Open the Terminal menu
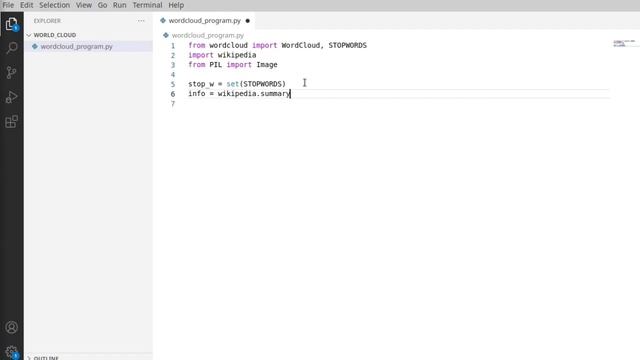Image resolution: width=640 pixels, height=360 pixels. point(147,5)
